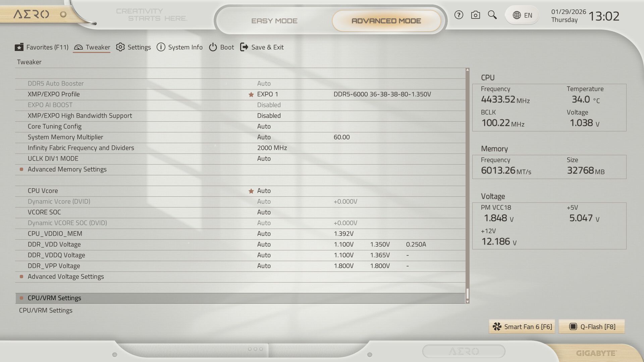The height and width of the screenshot is (362, 644).
Task: Launch Q-Flash utility button
Action: coord(592,327)
